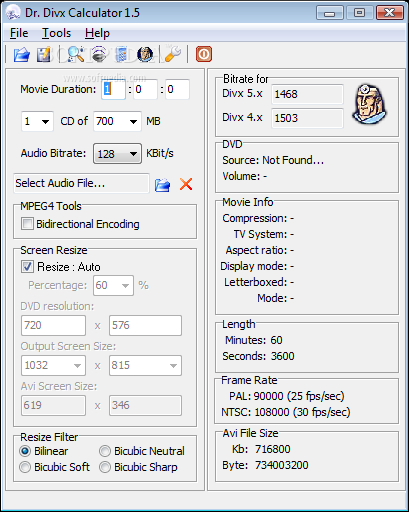Browse for audio file with folder icon
The height and width of the screenshot is (512, 409).
pos(162,185)
